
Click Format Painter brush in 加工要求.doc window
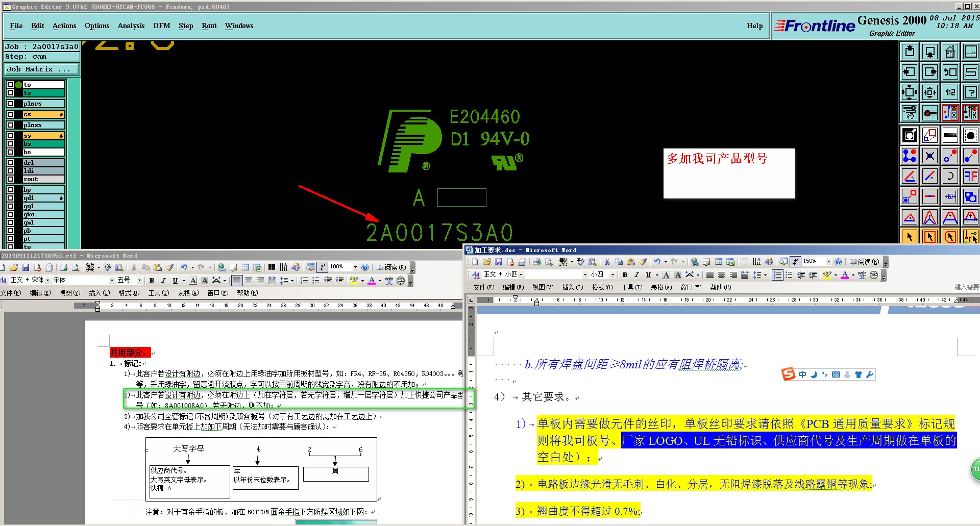pos(643,262)
